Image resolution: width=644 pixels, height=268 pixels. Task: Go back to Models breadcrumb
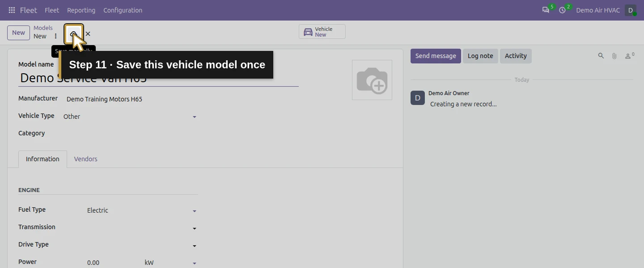point(43,28)
